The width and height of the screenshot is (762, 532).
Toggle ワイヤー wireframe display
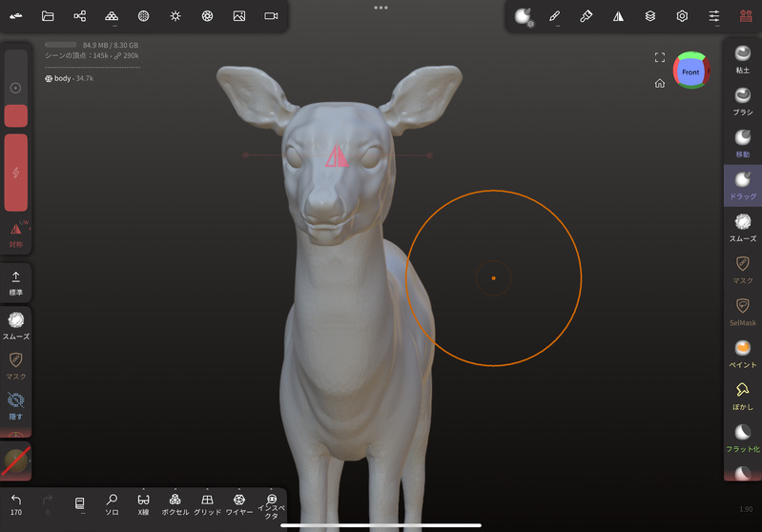pos(239,504)
